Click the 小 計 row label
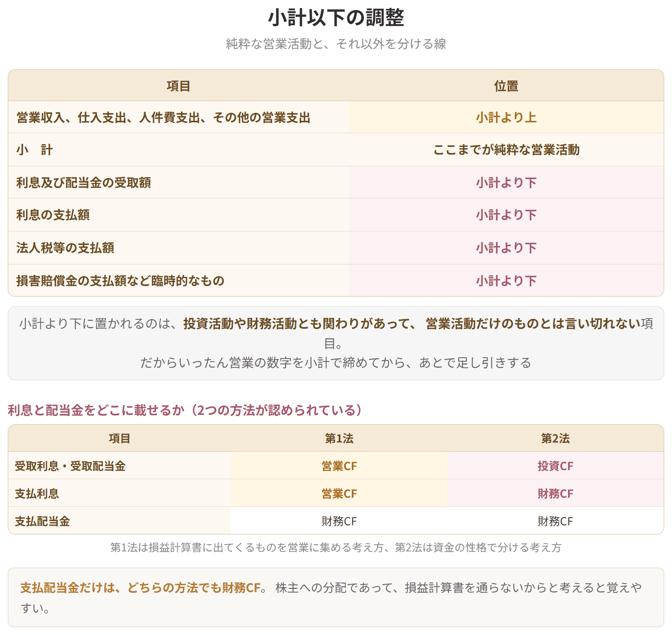672x635 pixels. point(35,150)
